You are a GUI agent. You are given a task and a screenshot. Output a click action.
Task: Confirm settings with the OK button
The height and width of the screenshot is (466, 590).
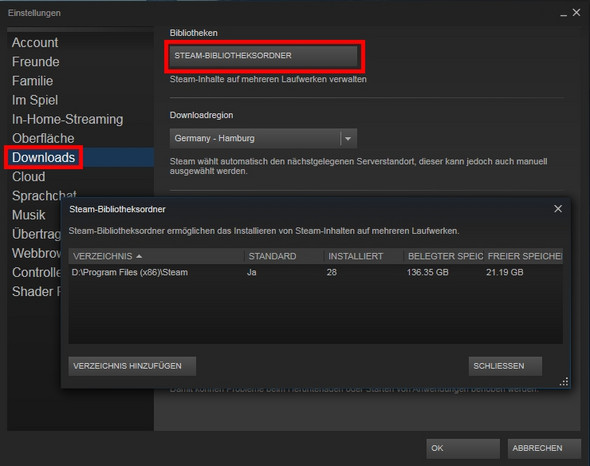pyautogui.click(x=463, y=448)
